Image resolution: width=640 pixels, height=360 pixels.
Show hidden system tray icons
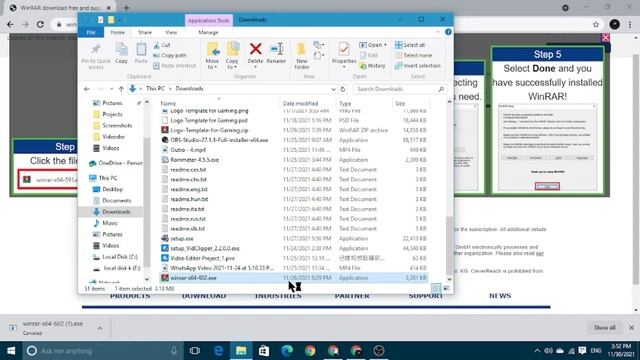pyautogui.click(x=537, y=351)
